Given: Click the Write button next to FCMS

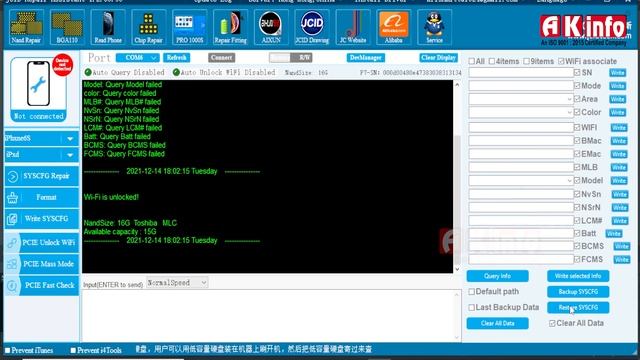Looking at the screenshot, I should (622, 260).
